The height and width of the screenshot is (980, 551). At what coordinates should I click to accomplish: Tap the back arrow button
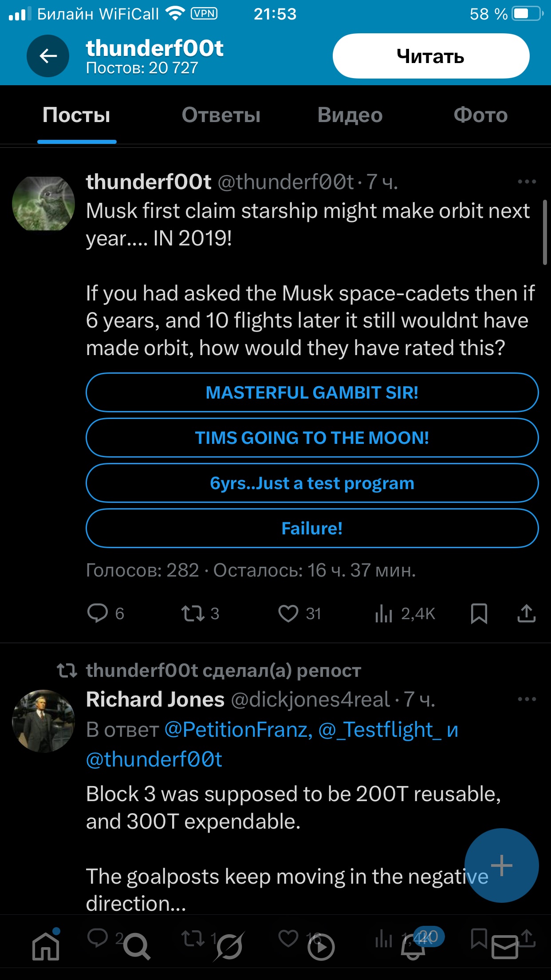tap(48, 56)
